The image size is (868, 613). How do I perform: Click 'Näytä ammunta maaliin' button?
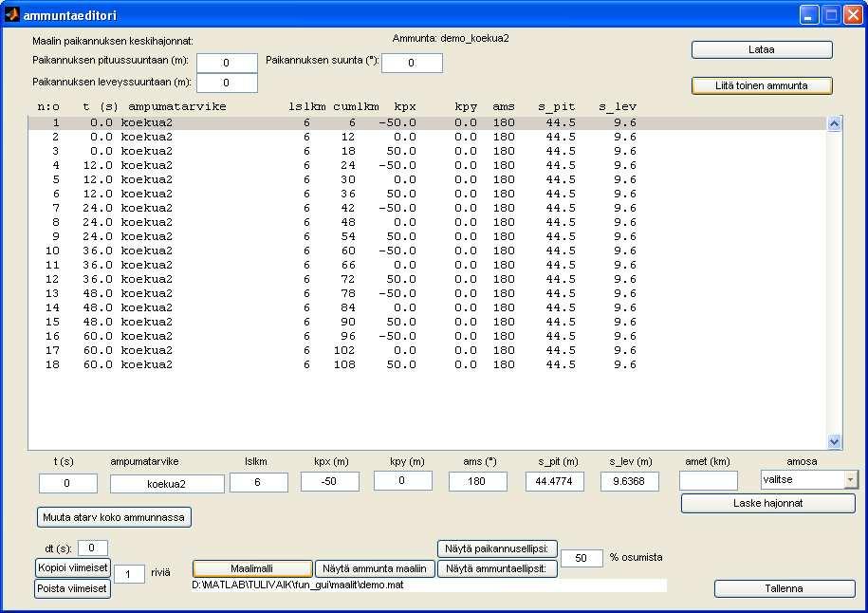point(375,568)
